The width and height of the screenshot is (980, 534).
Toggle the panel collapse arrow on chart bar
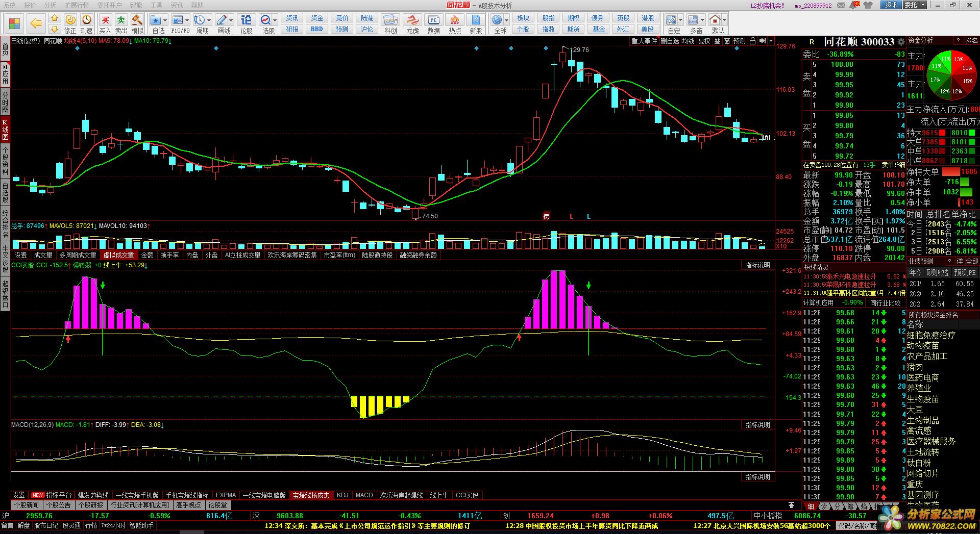click(x=763, y=41)
